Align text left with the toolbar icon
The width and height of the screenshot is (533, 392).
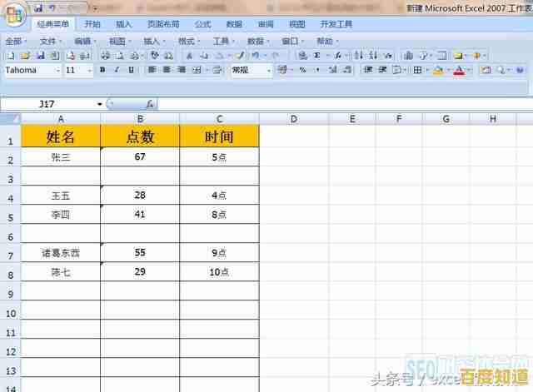tap(152, 70)
